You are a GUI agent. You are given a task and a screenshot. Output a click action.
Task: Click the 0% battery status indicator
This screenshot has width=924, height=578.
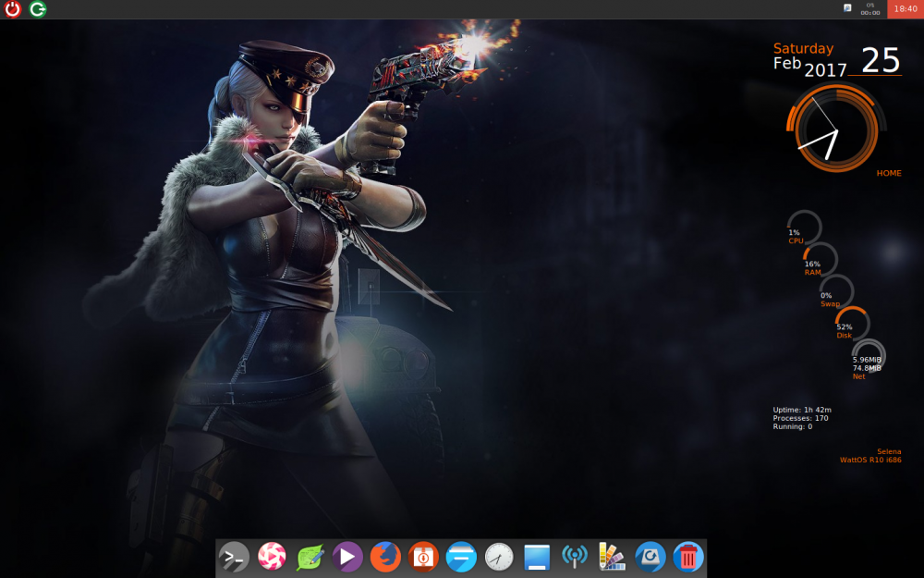pyautogui.click(x=870, y=9)
